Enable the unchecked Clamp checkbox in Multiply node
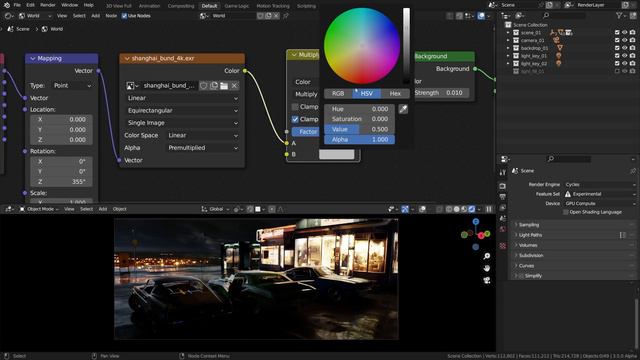This screenshot has width=640, height=360. click(295, 107)
